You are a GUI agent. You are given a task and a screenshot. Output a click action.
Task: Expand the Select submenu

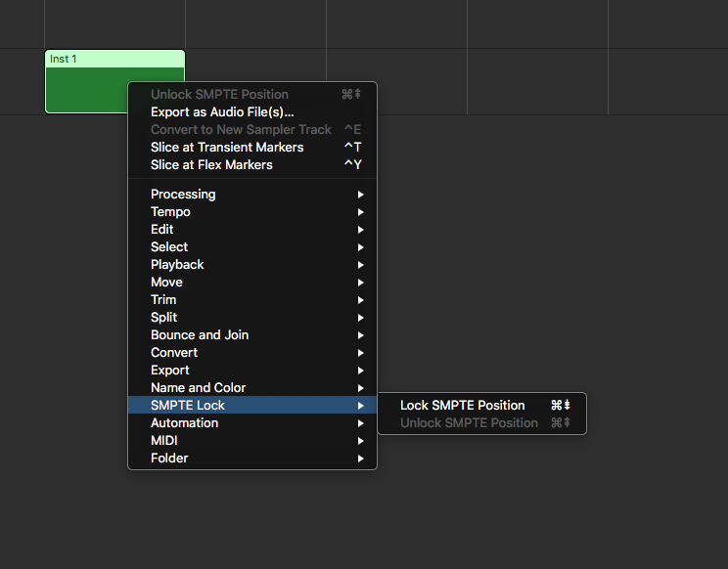coord(169,247)
